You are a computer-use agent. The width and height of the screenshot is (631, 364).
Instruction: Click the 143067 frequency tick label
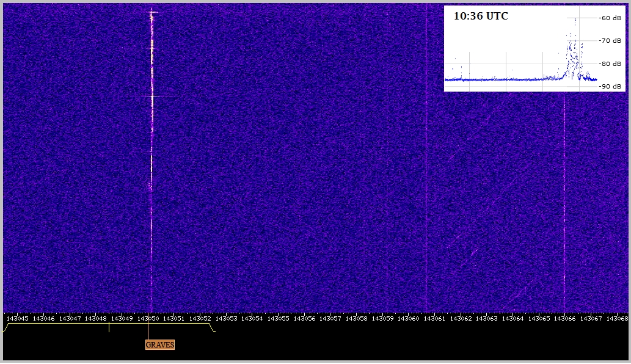click(591, 319)
